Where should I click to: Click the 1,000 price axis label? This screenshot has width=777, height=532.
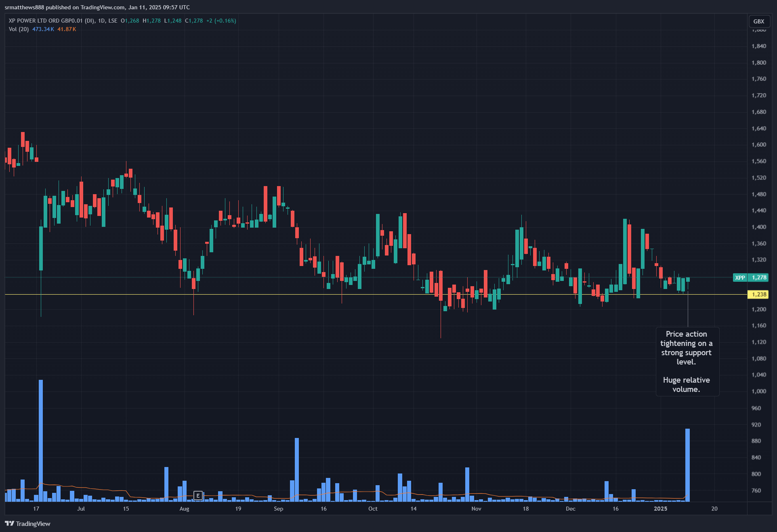759,391
